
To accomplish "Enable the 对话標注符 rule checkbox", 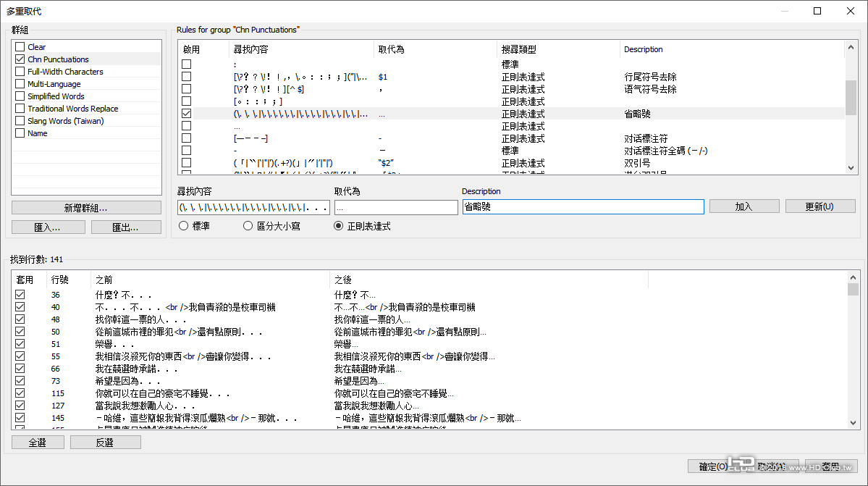I will click(x=187, y=138).
